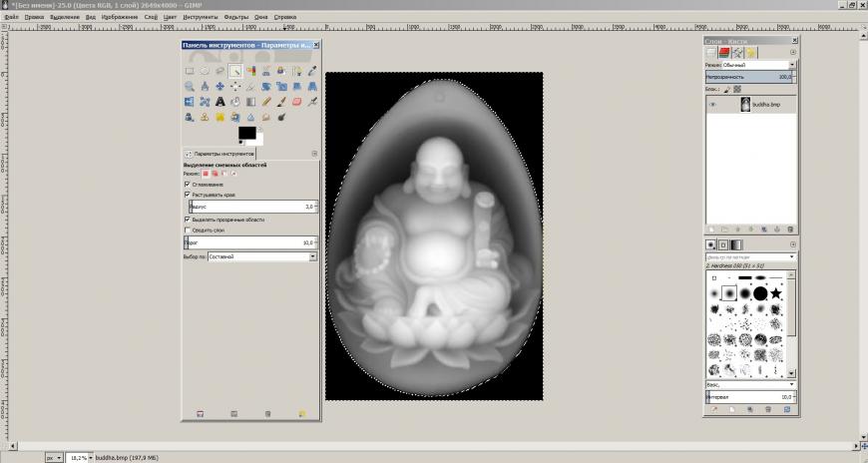This screenshot has height=463, width=868.
Task: Open the zoom percentage dropdown in status bar
Action: (x=80, y=457)
